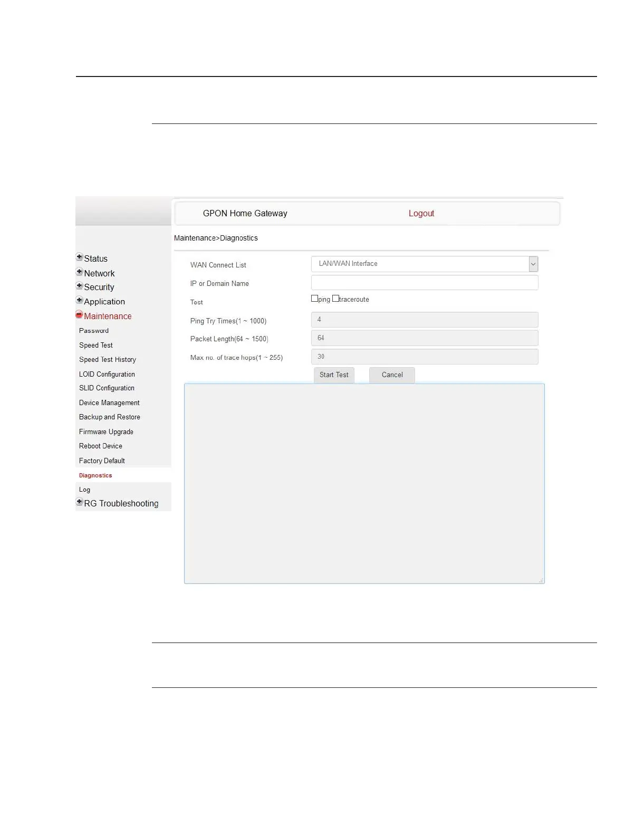
Task: Click the GPON Home Gateway title
Action: click(x=245, y=214)
